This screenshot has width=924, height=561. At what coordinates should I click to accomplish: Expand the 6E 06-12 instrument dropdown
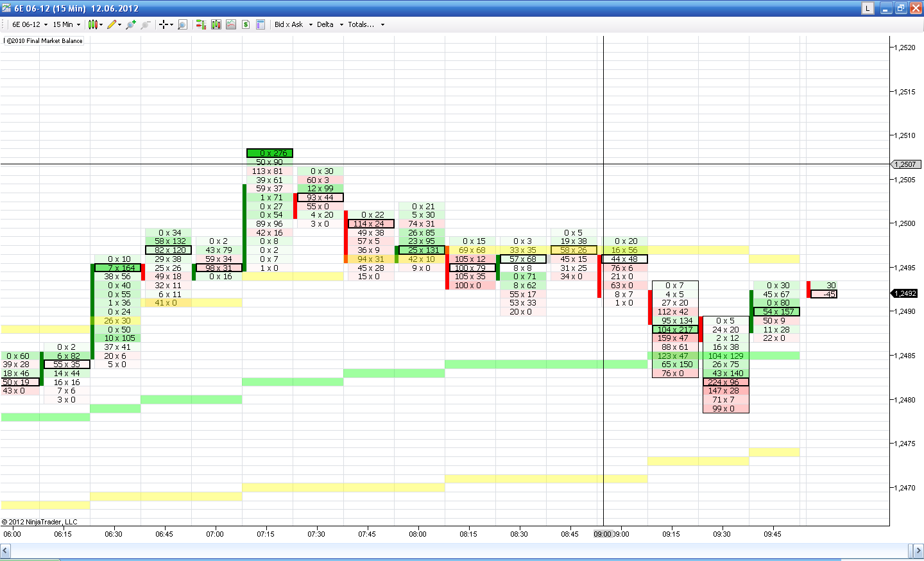[30, 24]
